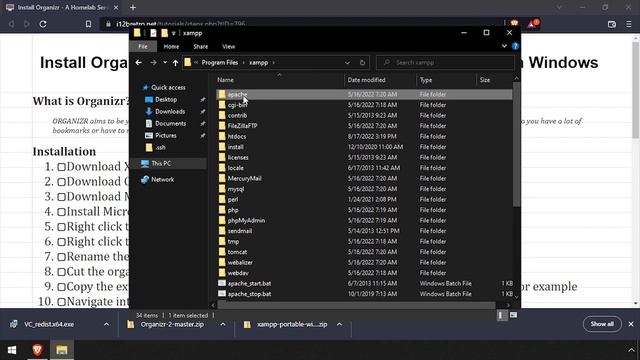Image resolution: width=640 pixels, height=360 pixels.
Task: Open address bar history dropdown
Action: click(347, 62)
